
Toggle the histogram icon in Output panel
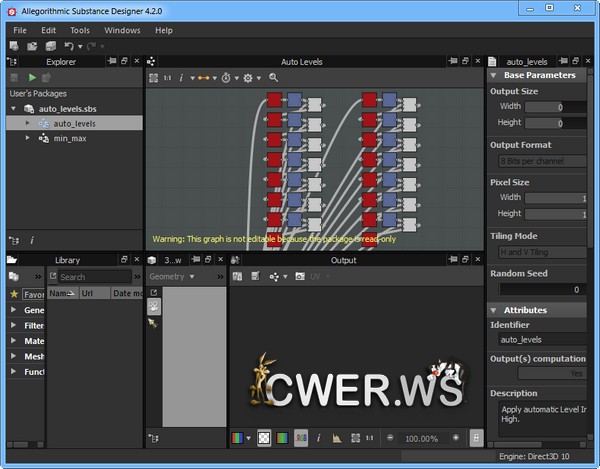(x=337, y=438)
